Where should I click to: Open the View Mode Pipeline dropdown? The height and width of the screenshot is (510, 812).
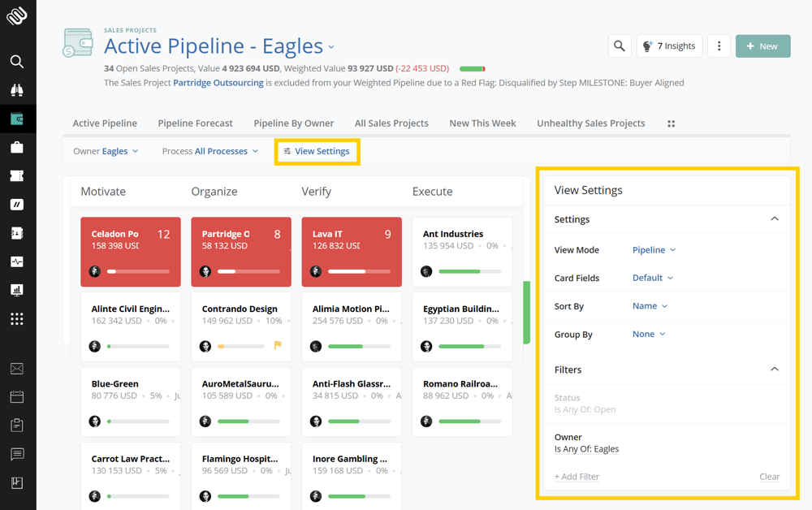(654, 250)
